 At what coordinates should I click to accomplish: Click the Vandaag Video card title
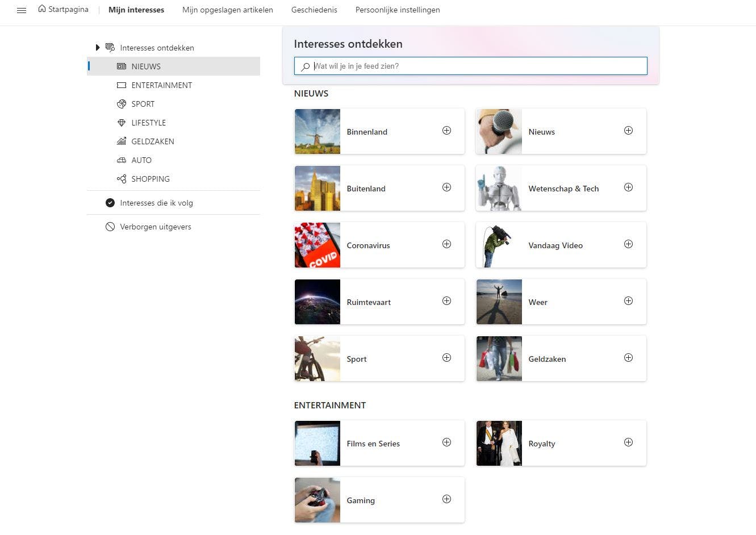click(x=555, y=245)
